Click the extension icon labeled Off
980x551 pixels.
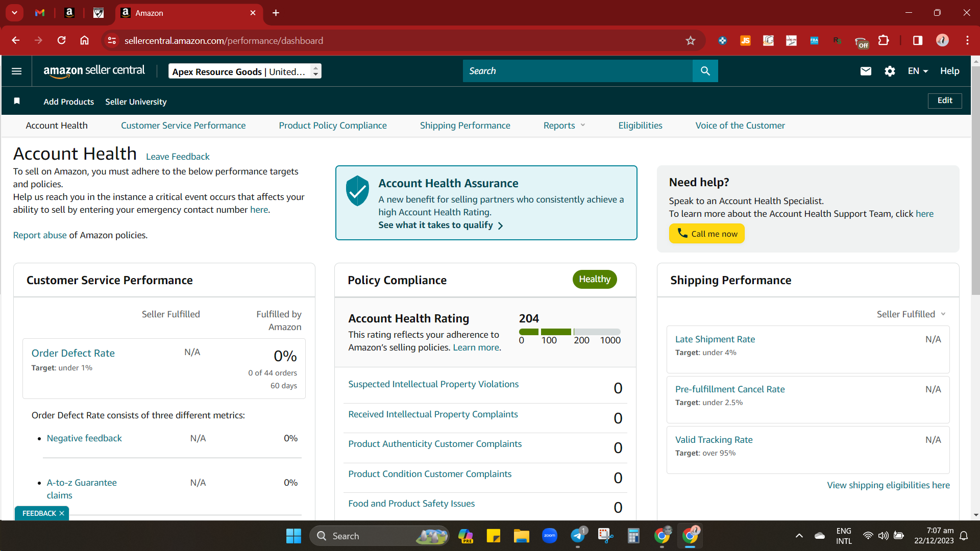click(x=862, y=42)
